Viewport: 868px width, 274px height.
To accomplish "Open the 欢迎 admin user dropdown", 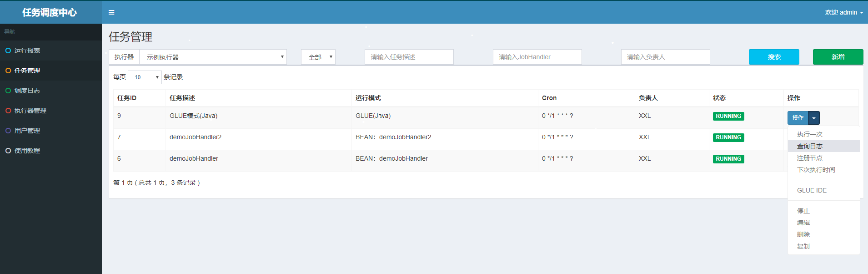I will (844, 12).
